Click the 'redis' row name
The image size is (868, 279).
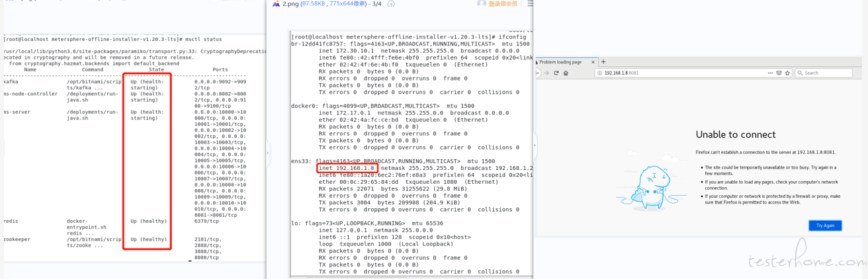point(11,221)
